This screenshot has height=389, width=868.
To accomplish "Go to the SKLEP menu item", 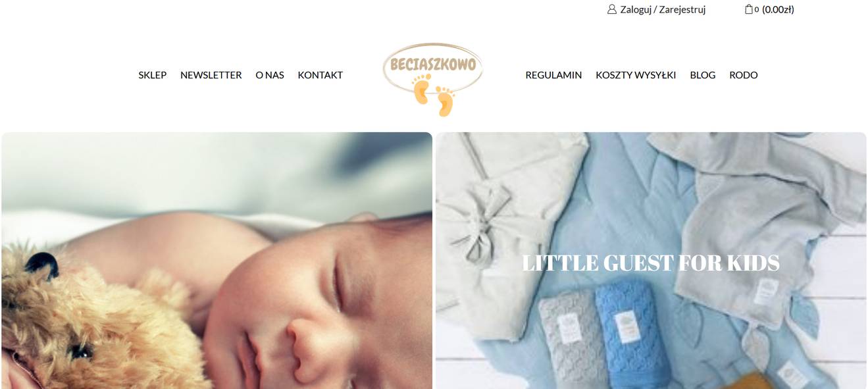I will point(152,75).
